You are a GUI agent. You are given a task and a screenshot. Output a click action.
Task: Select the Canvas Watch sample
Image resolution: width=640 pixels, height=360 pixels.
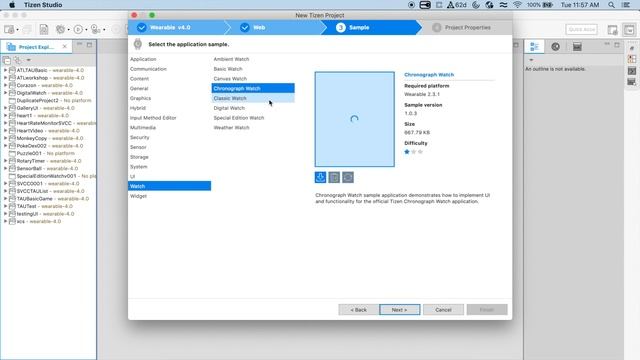coord(253,79)
